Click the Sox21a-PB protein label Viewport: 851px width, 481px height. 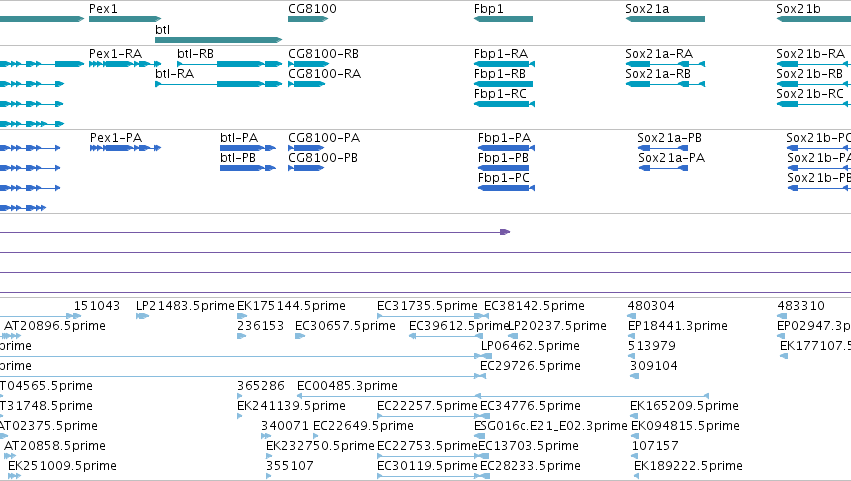[669, 138]
